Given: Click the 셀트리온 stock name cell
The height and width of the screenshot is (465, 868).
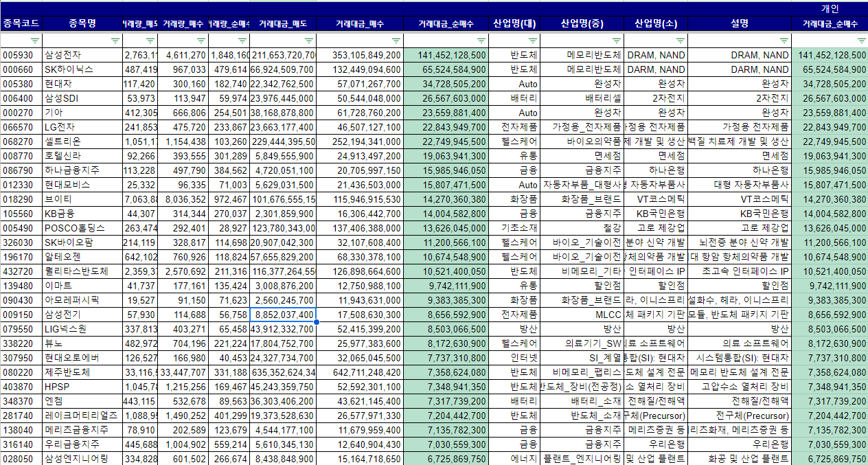Looking at the screenshot, I should click(x=83, y=141).
